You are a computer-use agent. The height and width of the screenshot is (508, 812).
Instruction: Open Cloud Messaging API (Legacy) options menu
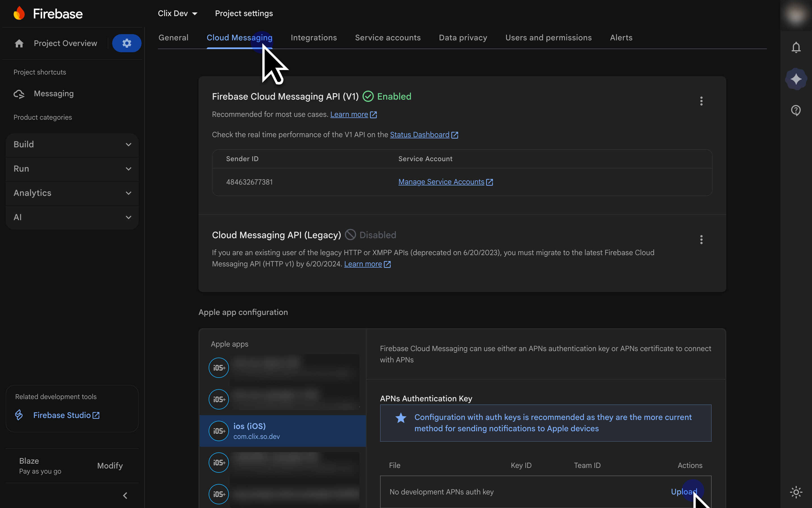click(x=701, y=240)
